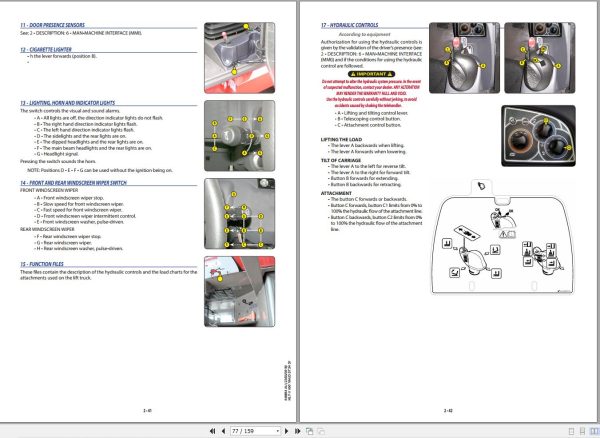Go to the previous page
This screenshot has width=600, height=438.
(223, 431)
